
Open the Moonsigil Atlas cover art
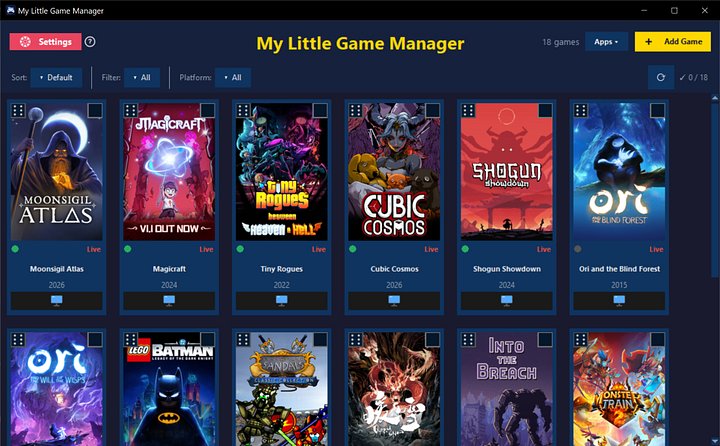tap(56, 172)
